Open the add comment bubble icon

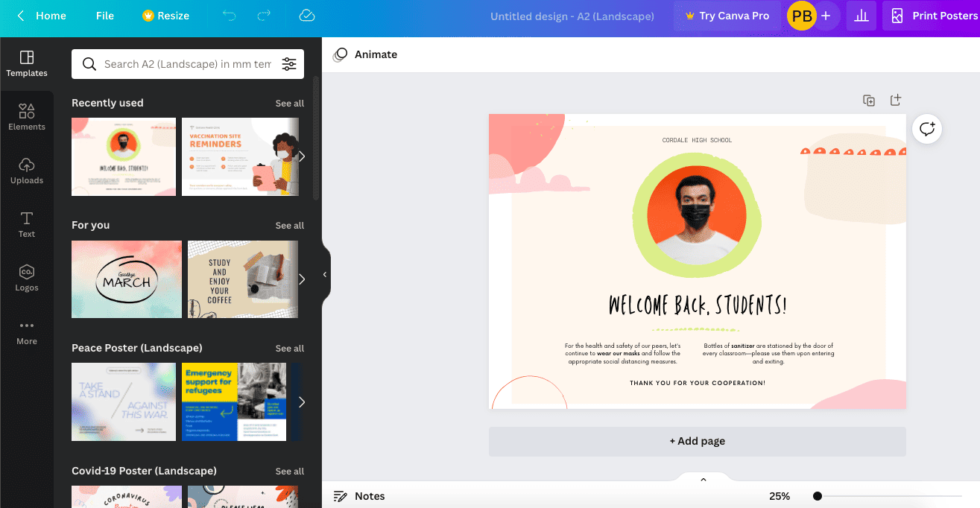point(927,129)
